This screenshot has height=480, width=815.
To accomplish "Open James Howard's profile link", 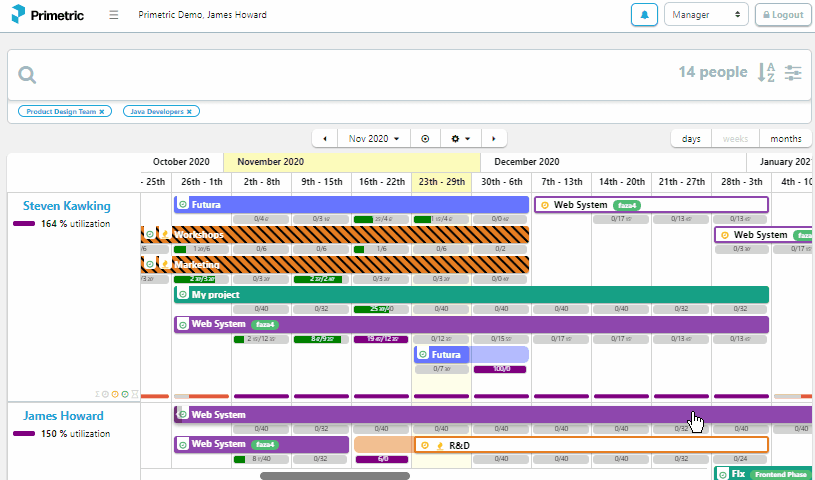I will pos(64,416).
